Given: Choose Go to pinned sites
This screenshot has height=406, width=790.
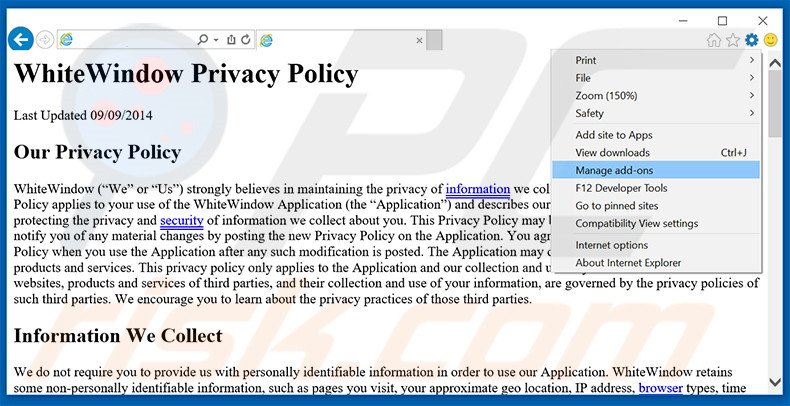Looking at the screenshot, I should coord(656,206).
